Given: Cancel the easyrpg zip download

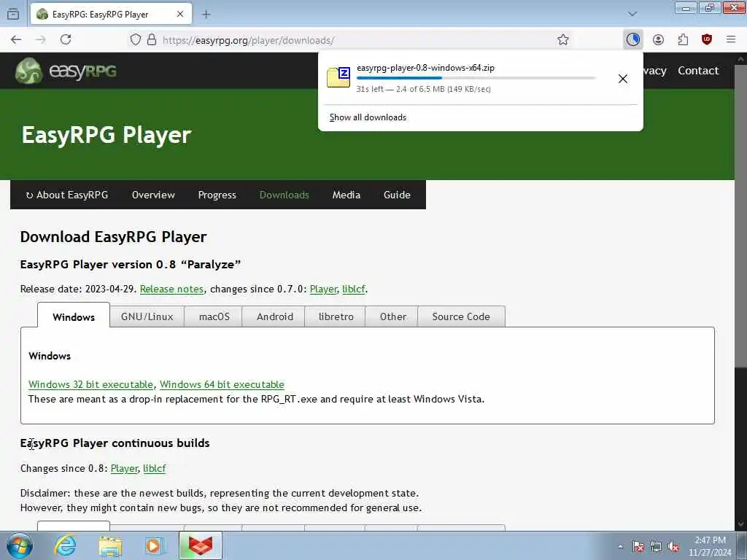Looking at the screenshot, I should click(623, 79).
